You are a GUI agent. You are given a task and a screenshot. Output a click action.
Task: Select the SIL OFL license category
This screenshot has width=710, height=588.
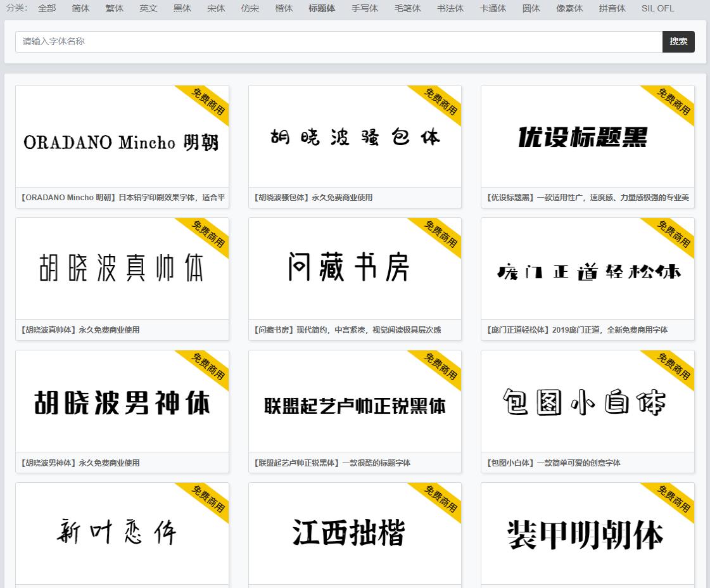657,8
